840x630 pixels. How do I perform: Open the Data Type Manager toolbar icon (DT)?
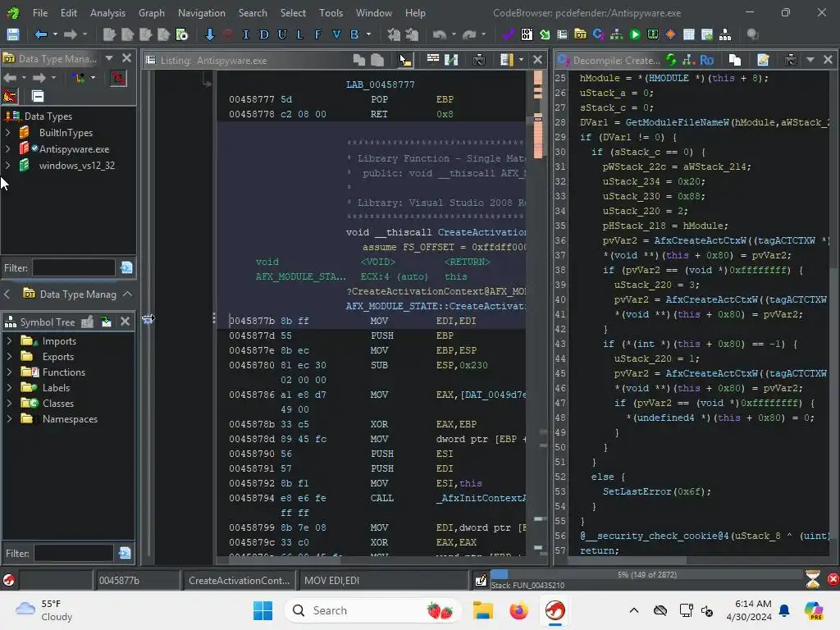pyautogui.click(x=580, y=34)
